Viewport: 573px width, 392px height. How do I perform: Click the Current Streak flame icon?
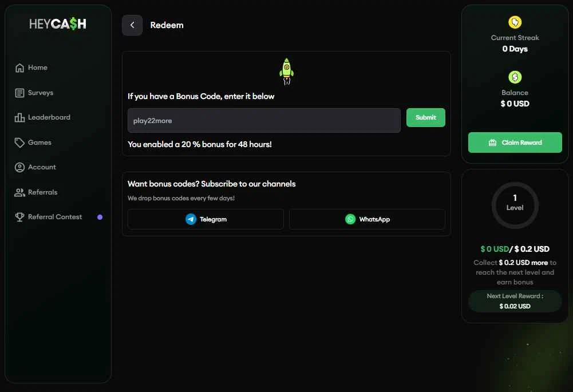(x=515, y=22)
